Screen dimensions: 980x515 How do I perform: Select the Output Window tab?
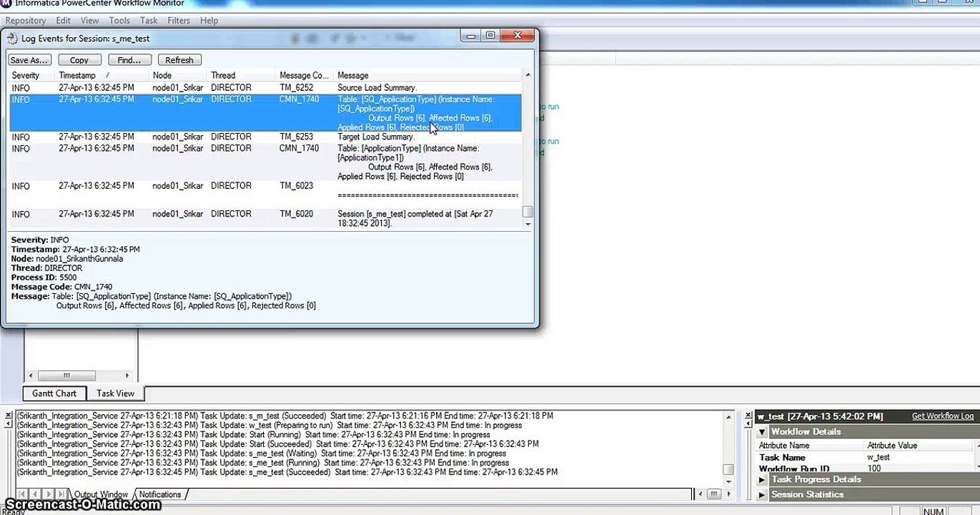[x=101, y=494]
